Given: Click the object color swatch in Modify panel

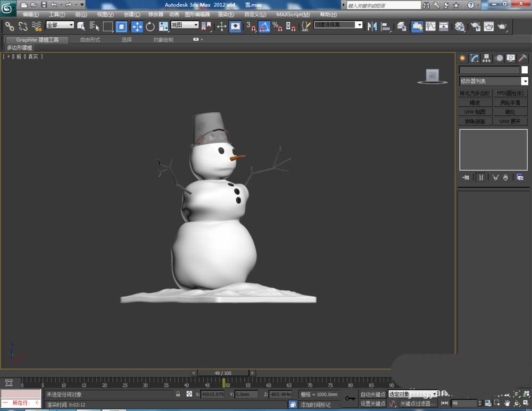Looking at the screenshot, I should (525, 70).
